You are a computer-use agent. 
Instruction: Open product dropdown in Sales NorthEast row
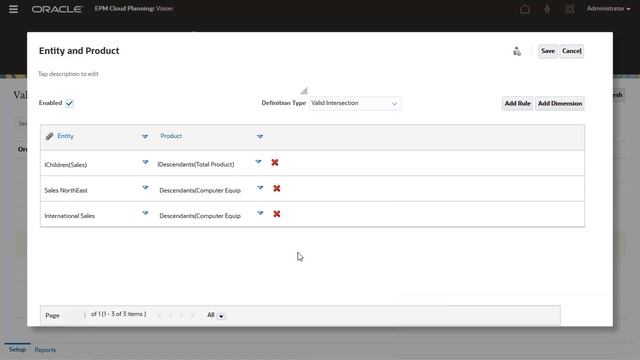(260, 188)
